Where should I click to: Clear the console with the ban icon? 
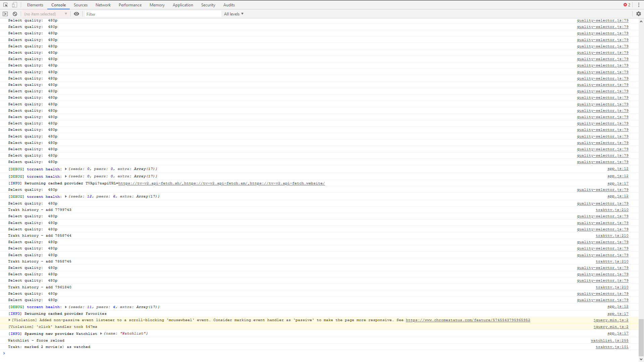[x=15, y=14]
